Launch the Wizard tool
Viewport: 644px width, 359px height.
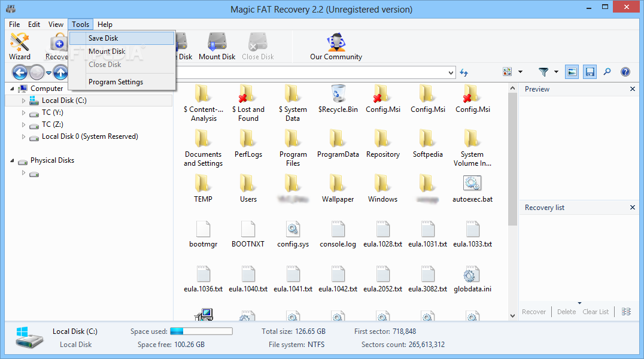coord(20,47)
